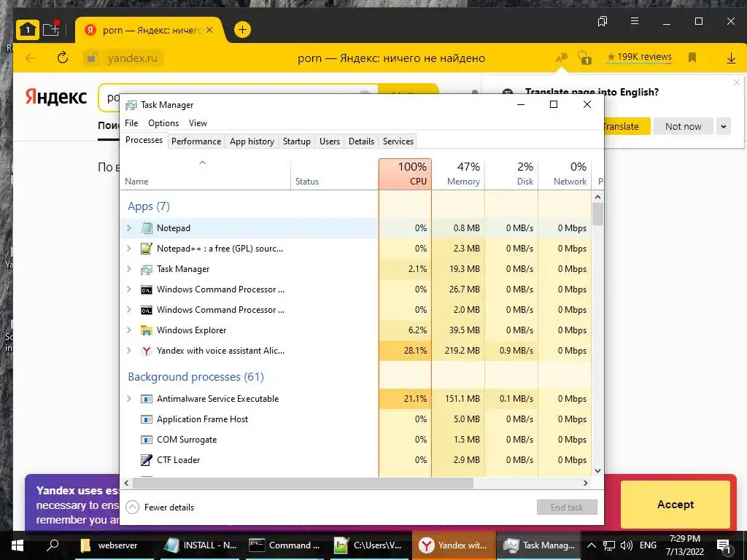This screenshot has height=560, width=747.
Task: Click the translate page icon in address bar
Action: pos(562,58)
